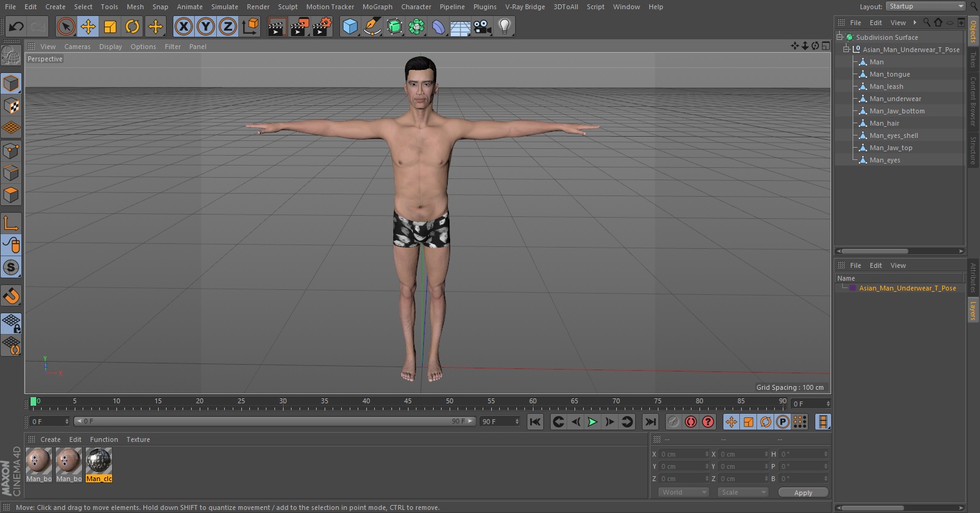This screenshot has width=980, height=513.
Task: Go to start of animation
Action: coord(535,422)
